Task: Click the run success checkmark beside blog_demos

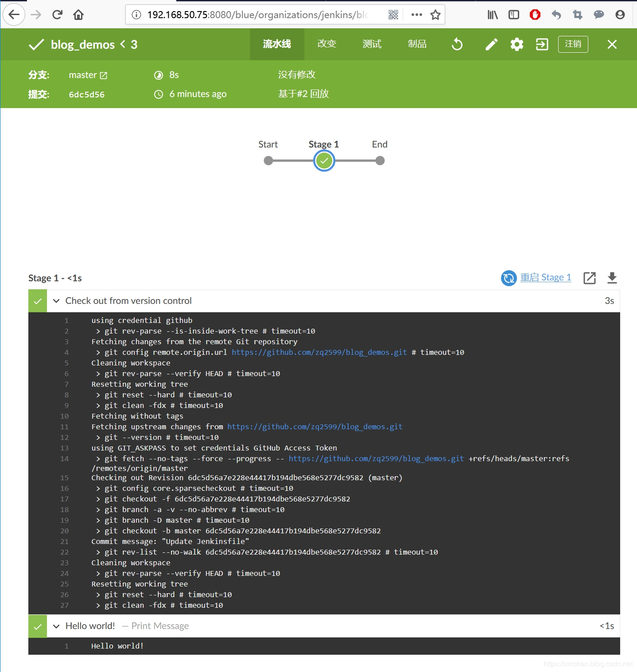Action: [x=36, y=44]
